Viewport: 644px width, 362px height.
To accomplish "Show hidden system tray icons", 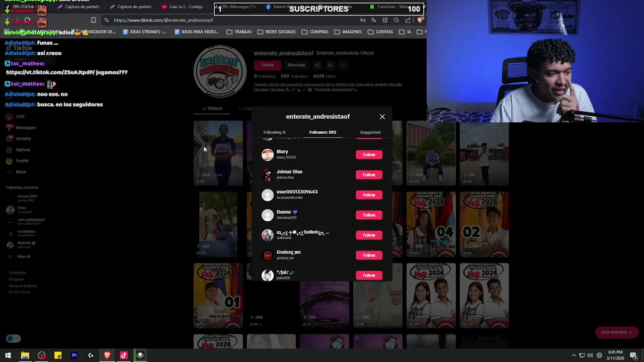I will tap(574, 355).
